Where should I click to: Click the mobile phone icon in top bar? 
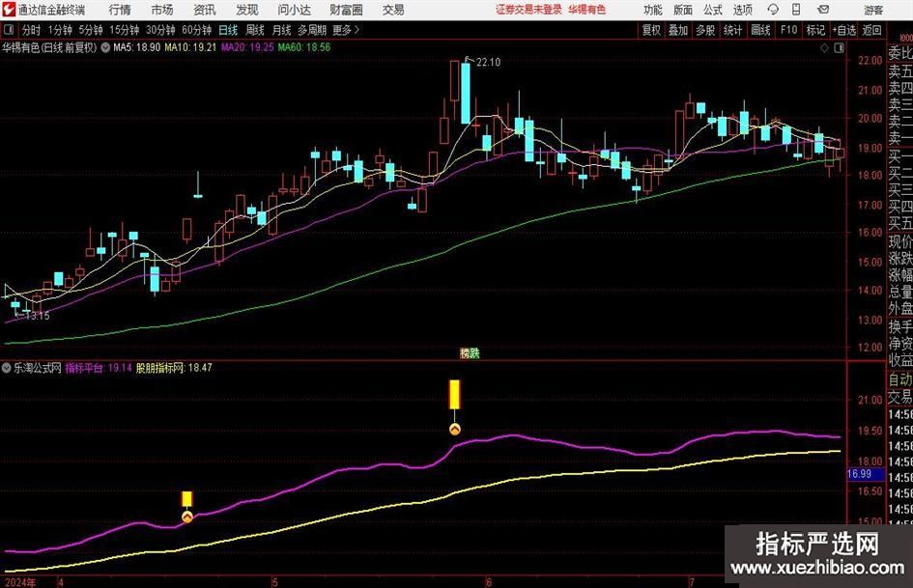pyautogui.click(x=796, y=10)
